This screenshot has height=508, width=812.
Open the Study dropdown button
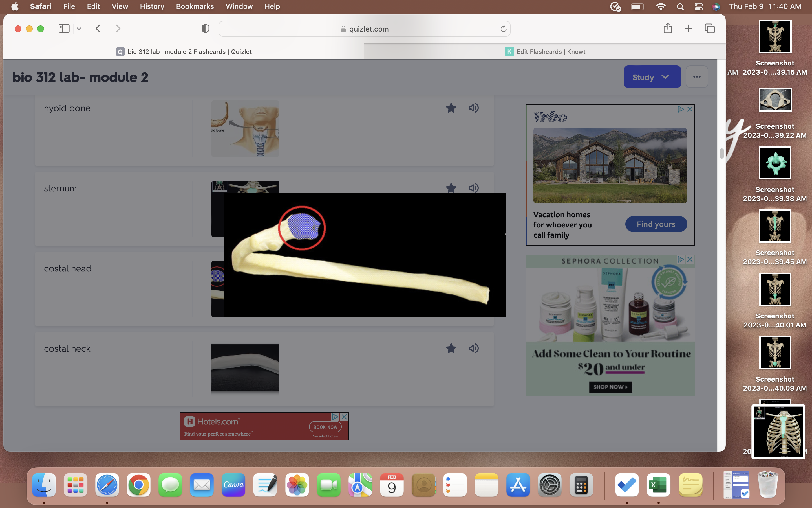[x=652, y=77]
